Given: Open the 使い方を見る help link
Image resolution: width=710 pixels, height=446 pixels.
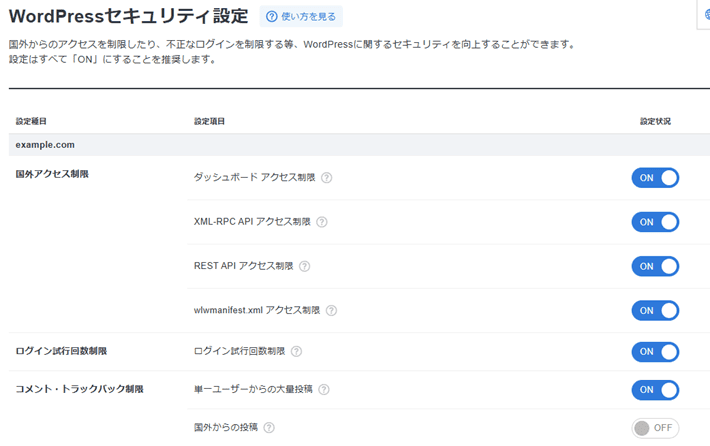Looking at the screenshot, I should pos(301,17).
